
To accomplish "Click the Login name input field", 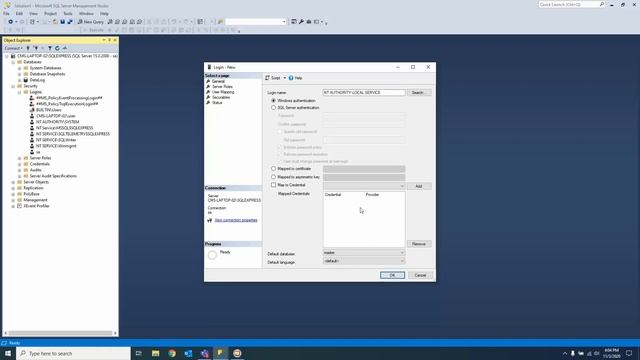I will (364, 93).
